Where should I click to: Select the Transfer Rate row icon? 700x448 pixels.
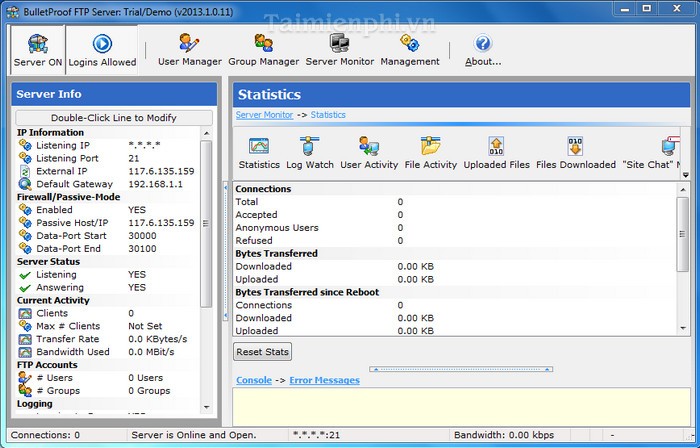coord(25,339)
